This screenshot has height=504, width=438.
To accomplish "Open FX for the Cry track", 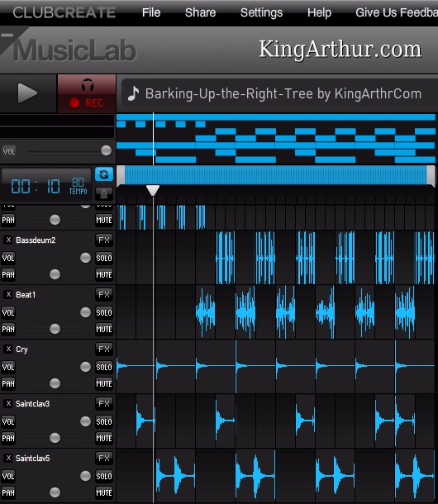I will click(x=104, y=349).
